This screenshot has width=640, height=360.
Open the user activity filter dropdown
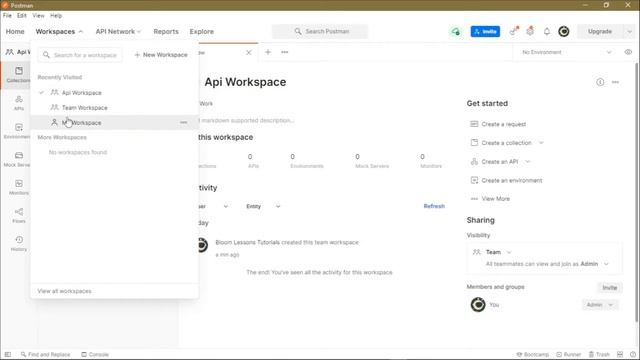click(x=213, y=207)
